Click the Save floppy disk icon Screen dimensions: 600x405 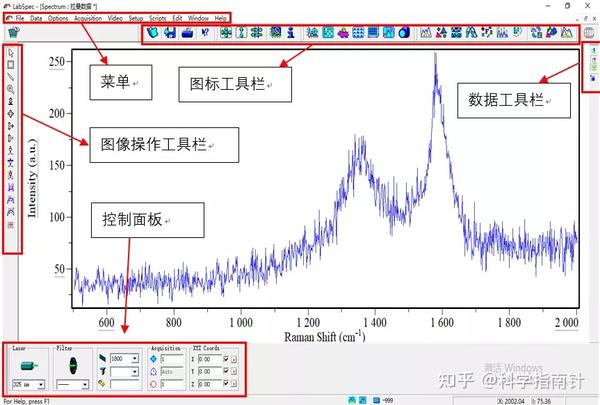[170, 33]
